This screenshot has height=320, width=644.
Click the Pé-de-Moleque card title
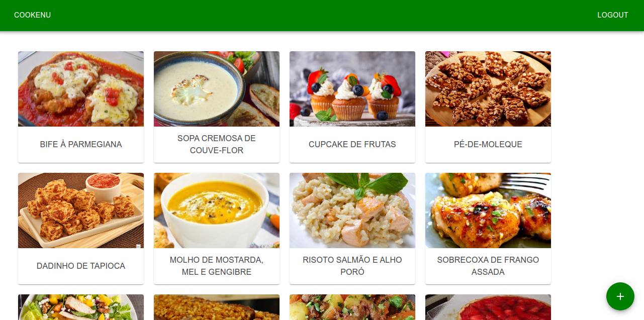click(x=488, y=144)
